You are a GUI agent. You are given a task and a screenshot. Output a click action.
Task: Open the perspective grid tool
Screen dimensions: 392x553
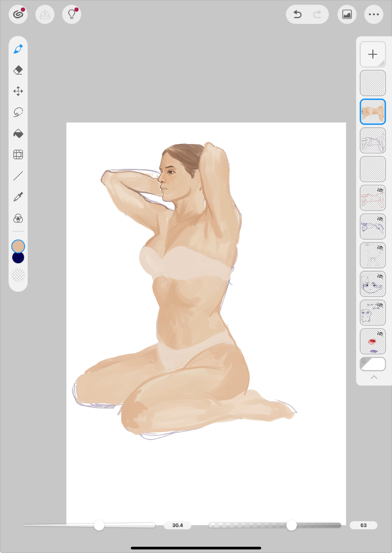(18, 155)
